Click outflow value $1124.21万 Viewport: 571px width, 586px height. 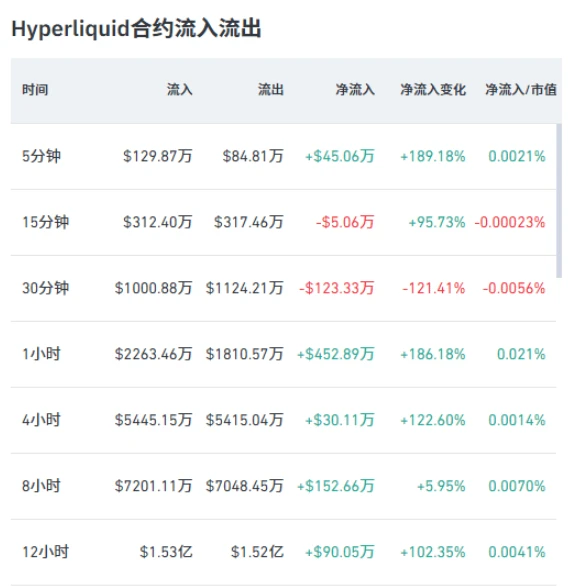[244, 288]
